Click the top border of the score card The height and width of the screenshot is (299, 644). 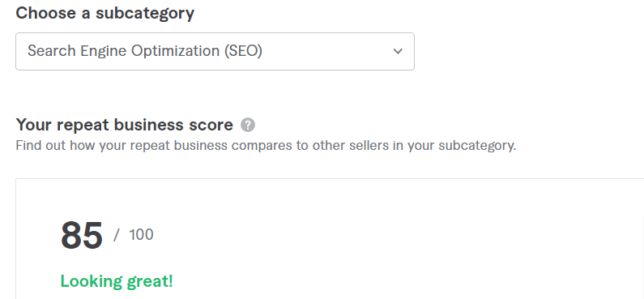tap(330, 178)
